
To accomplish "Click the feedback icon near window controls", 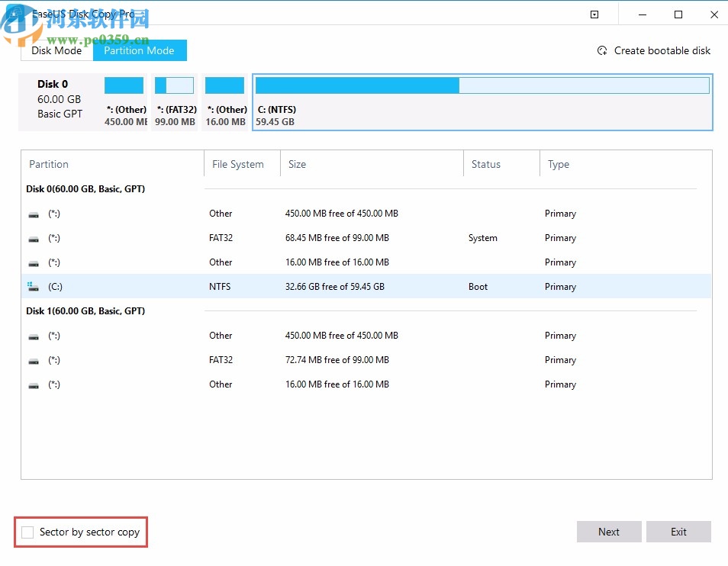I will [594, 14].
